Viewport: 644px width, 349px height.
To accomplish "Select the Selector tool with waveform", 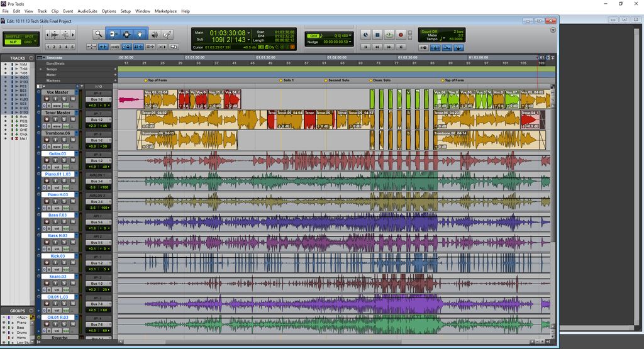I will (x=126, y=35).
